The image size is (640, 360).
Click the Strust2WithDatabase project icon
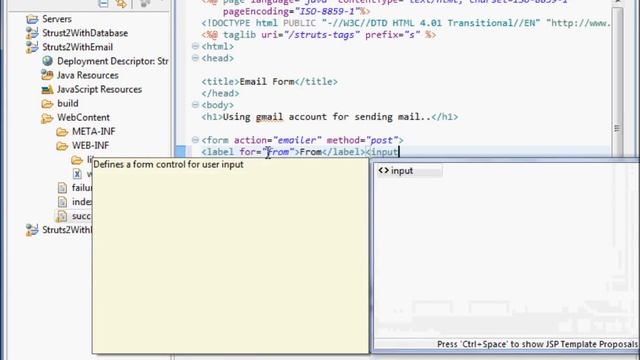click(x=32, y=33)
